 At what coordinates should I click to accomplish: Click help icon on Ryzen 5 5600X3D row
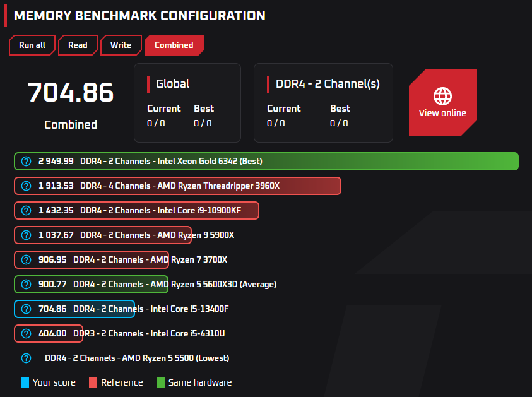26,285
